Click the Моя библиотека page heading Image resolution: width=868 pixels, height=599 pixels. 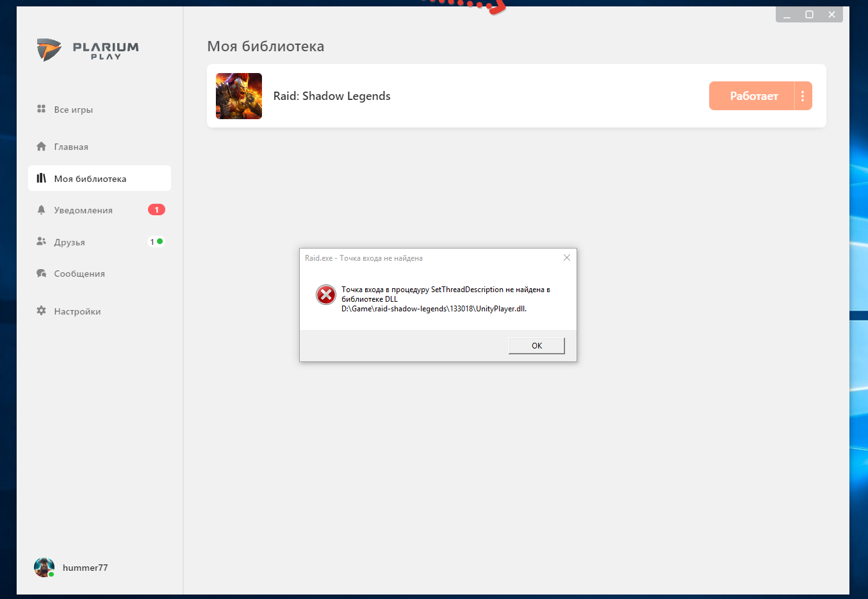click(x=265, y=46)
